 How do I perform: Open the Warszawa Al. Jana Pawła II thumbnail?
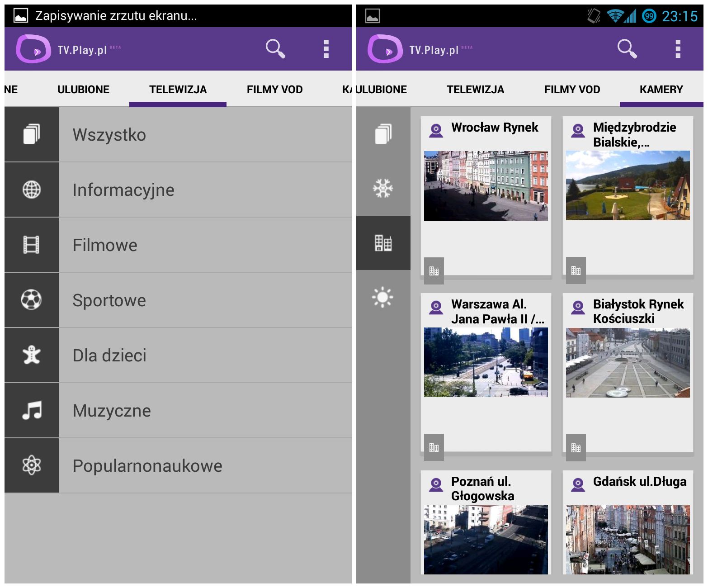coord(486,362)
